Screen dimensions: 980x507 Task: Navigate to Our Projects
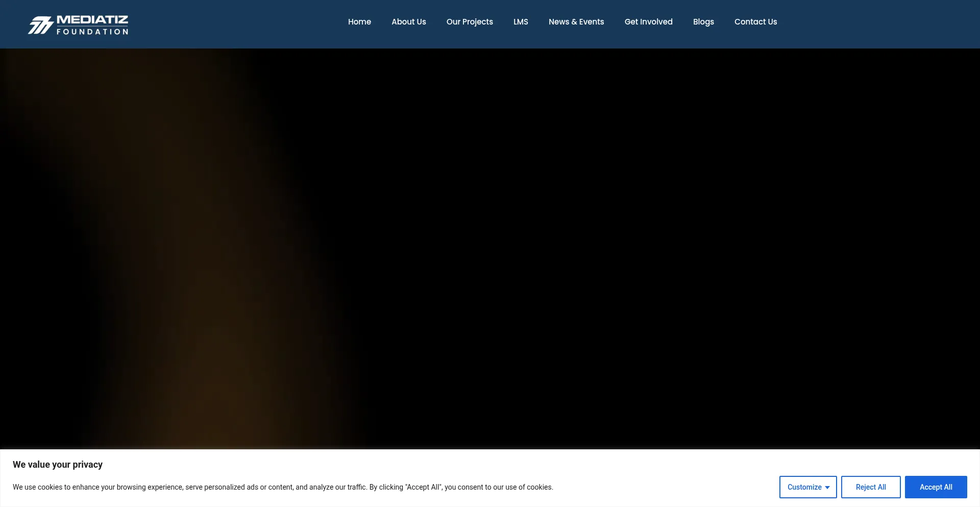coord(470,22)
